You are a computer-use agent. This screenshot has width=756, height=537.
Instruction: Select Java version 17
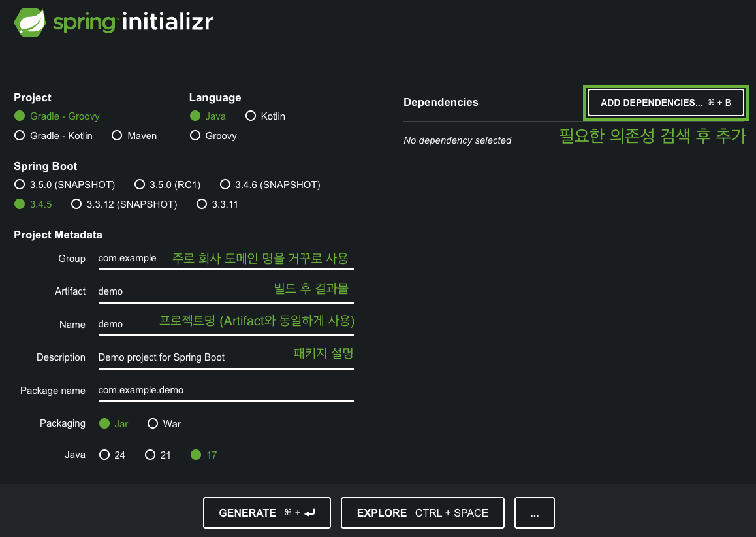[x=204, y=455]
